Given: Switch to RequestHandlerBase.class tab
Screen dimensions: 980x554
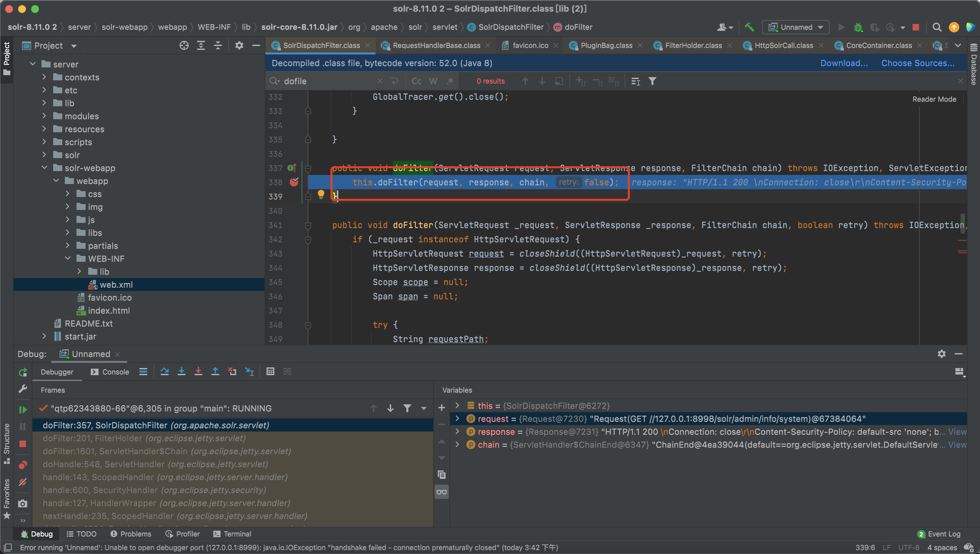Looking at the screenshot, I should coord(436,45).
